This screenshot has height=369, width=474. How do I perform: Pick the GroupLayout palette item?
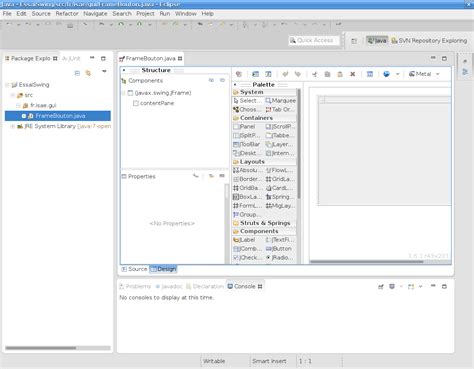point(247,215)
